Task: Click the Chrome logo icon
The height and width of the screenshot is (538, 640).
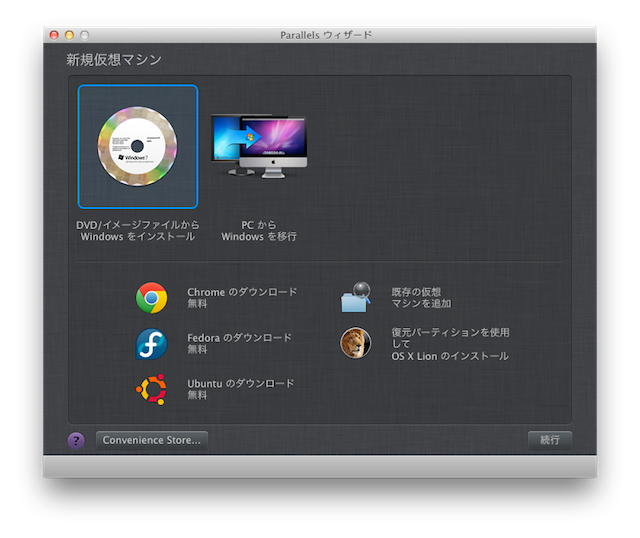Action: [151, 298]
